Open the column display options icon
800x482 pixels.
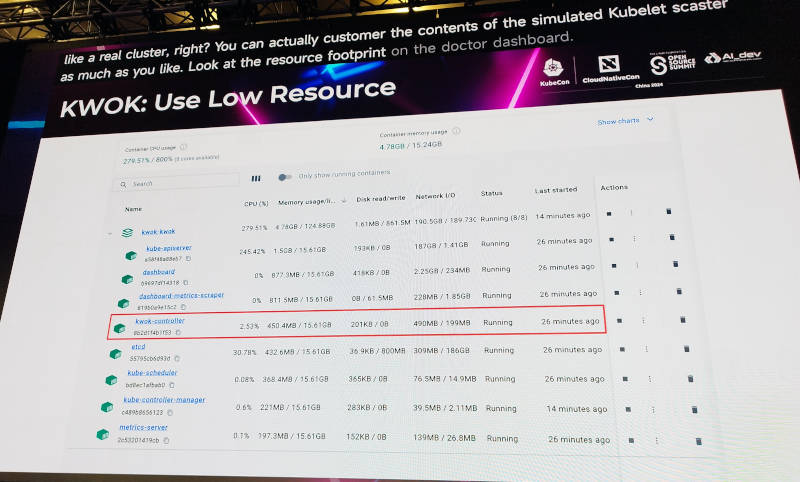tap(256, 179)
